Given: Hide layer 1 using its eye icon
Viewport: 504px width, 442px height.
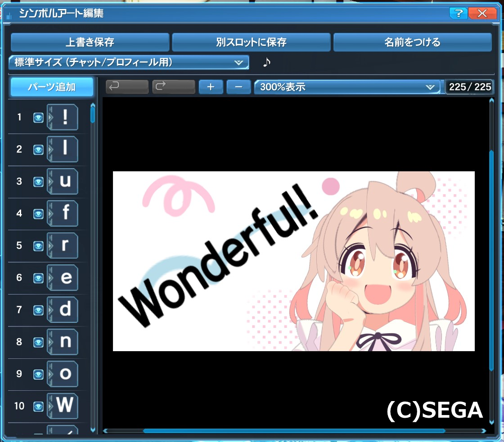Looking at the screenshot, I should (x=38, y=117).
